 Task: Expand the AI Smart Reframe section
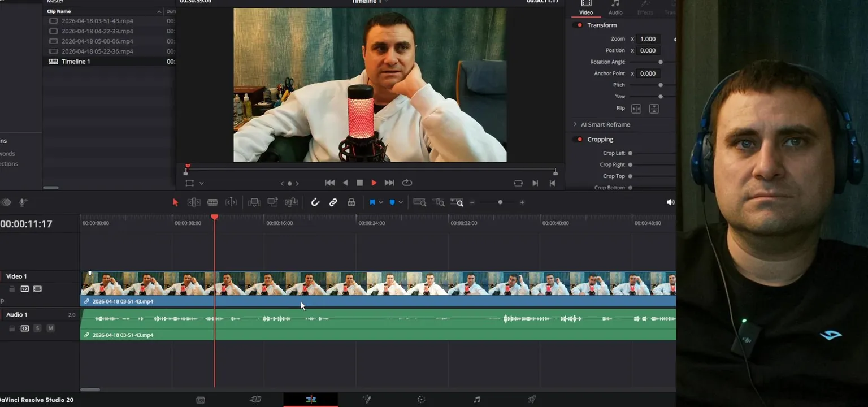pyautogui.click(x=575, y=124)
